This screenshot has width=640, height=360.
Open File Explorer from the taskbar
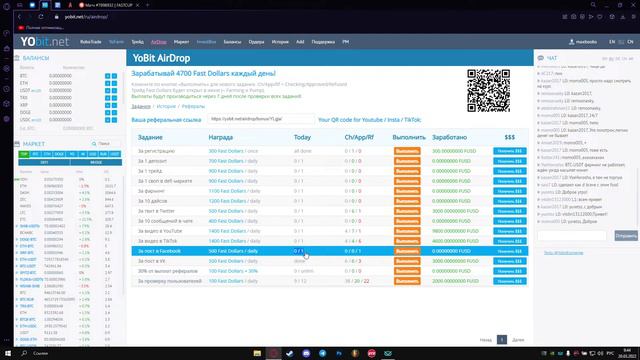point(257,353)
